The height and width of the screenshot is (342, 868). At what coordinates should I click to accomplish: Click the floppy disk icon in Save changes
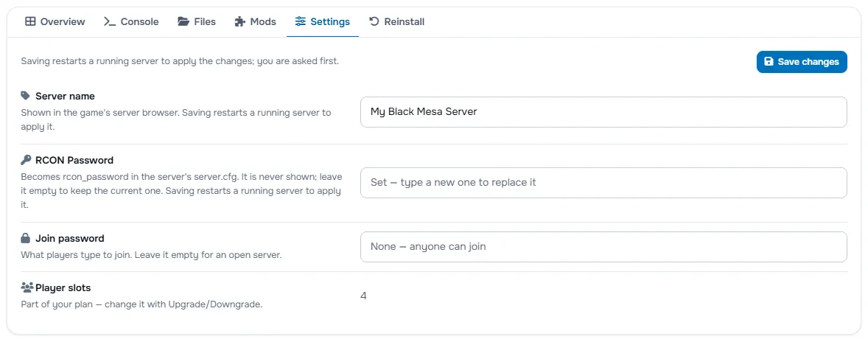(x=769, y=61)
